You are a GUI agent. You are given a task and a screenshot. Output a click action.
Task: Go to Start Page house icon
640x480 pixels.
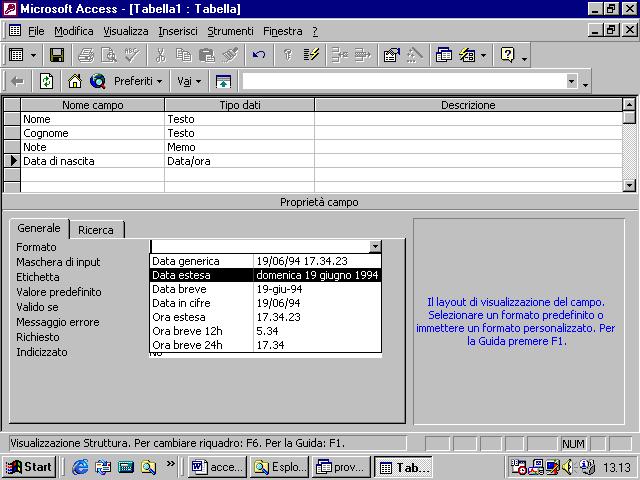(75, 81)
